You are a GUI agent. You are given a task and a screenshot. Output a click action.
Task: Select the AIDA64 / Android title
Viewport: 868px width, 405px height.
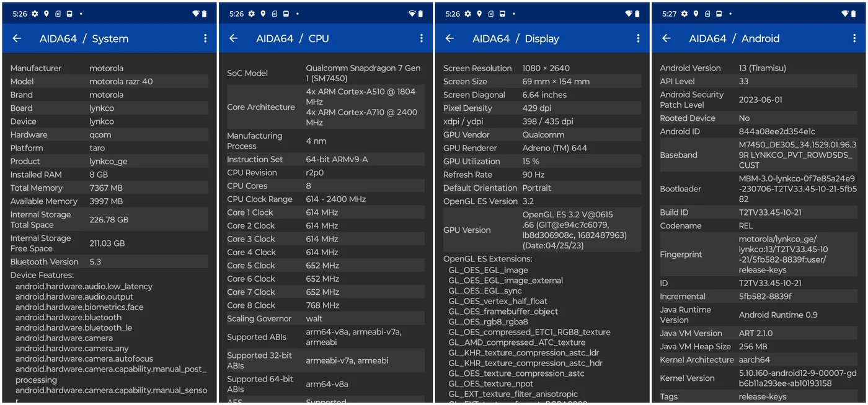click(x=734, y=38)
